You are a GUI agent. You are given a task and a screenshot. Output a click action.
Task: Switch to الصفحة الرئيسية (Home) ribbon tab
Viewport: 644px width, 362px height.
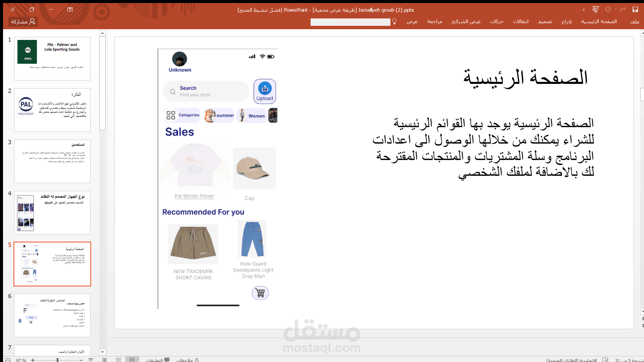click(599, 21)
